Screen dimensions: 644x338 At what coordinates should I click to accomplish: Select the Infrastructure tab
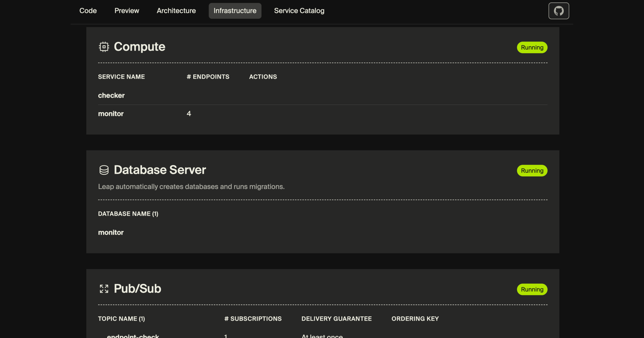(x=235, y=11)
